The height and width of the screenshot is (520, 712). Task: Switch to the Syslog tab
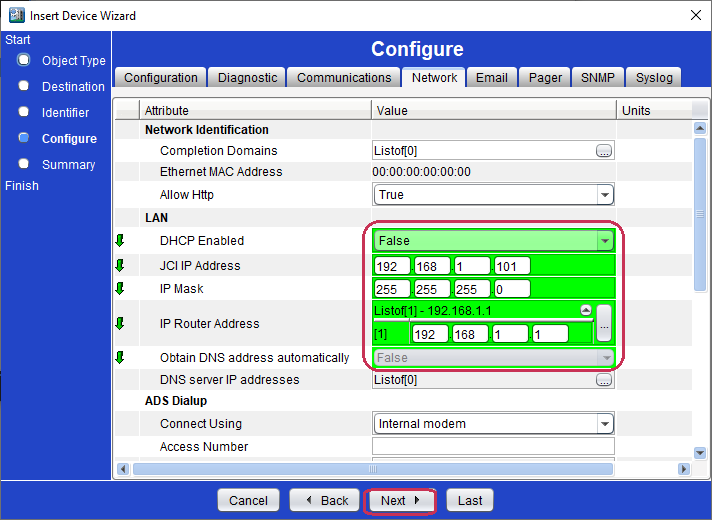click(x=654, y=78)
